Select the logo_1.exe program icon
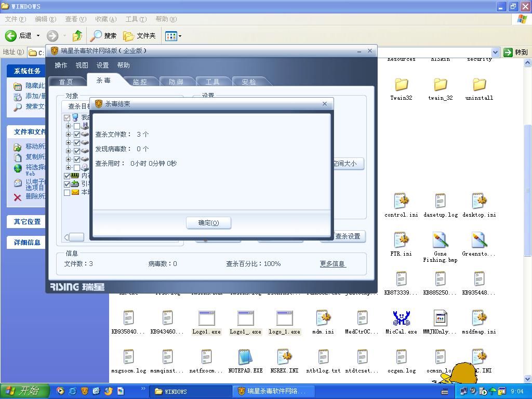Screen dimensions: 532x399 [x=284, y=318]
